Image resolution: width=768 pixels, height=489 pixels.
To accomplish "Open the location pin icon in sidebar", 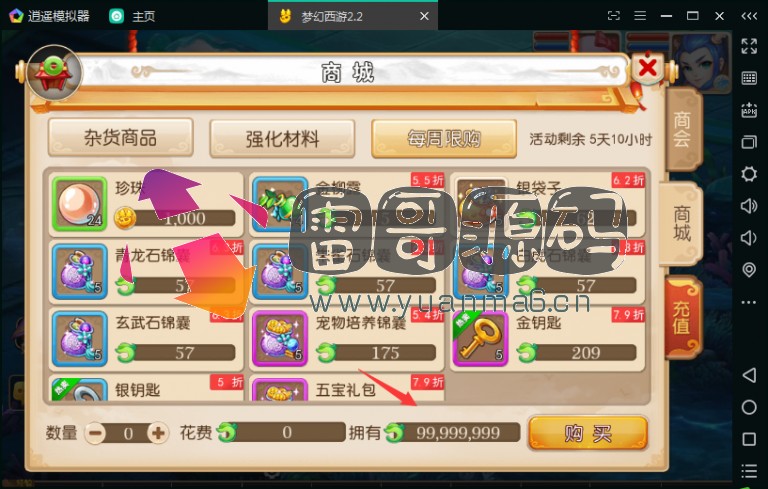I will click(x=749, y=270).
